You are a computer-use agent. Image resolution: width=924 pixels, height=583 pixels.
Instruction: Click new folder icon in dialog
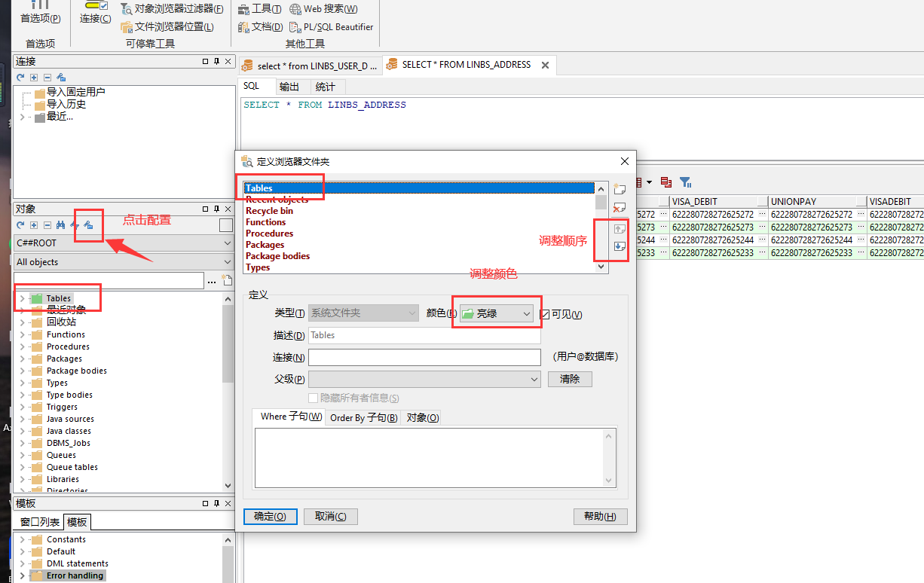(x=620, y=188)
